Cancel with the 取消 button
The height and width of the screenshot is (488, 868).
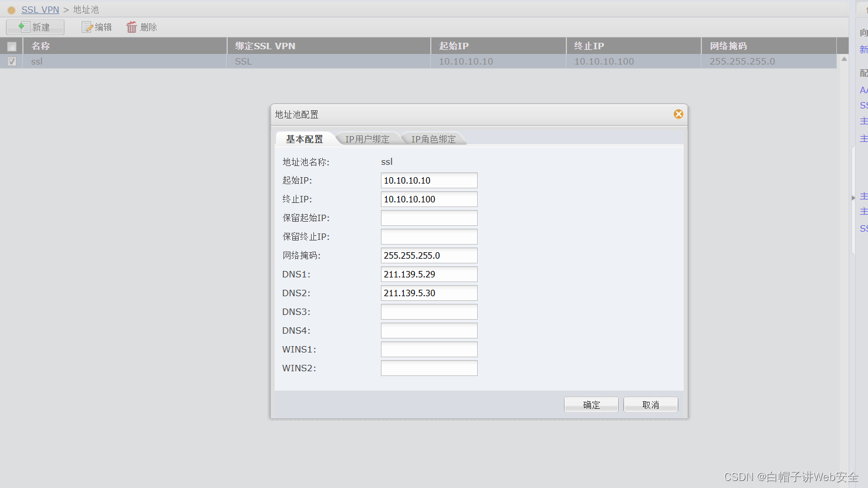[650, 405]
